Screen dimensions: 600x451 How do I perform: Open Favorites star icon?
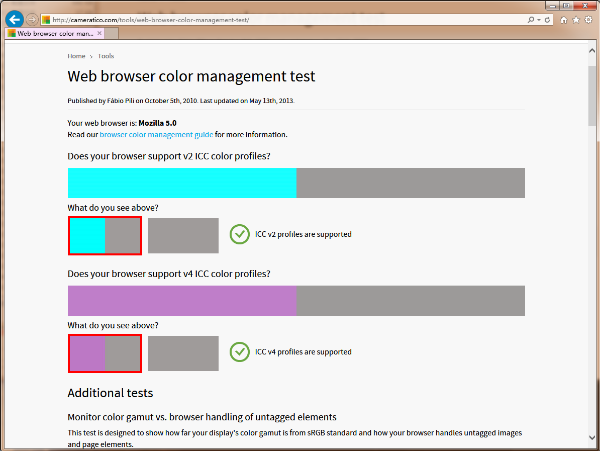(577, 19)
